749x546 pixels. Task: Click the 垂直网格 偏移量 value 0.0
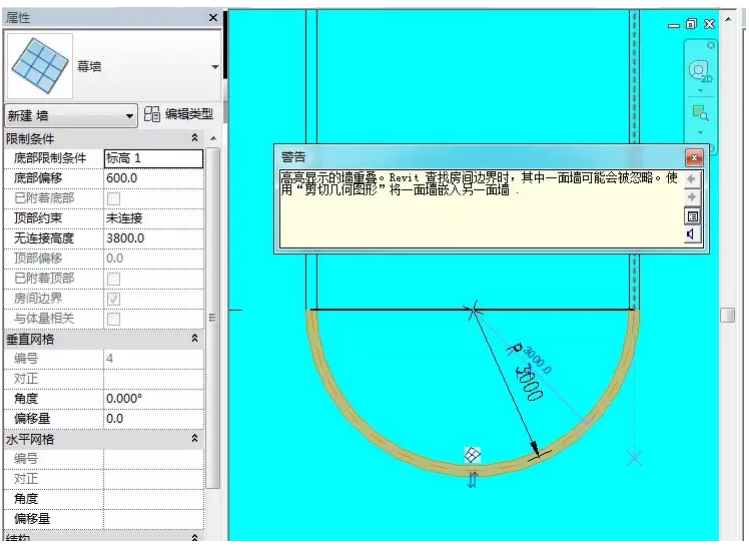[x=153, y=419]
